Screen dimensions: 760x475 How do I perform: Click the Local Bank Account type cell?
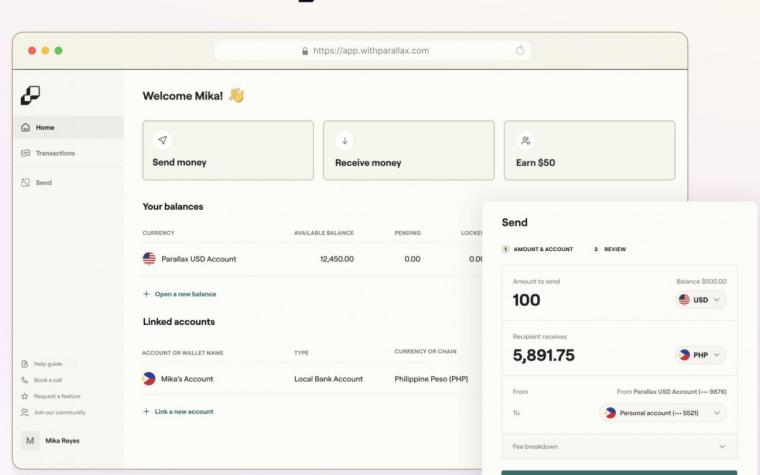point(328,379)
